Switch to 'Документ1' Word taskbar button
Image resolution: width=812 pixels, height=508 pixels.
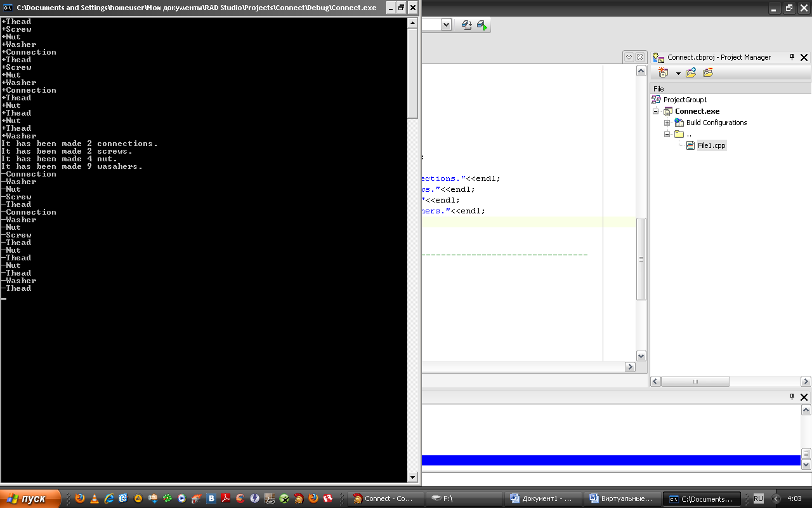click(543, 498)
